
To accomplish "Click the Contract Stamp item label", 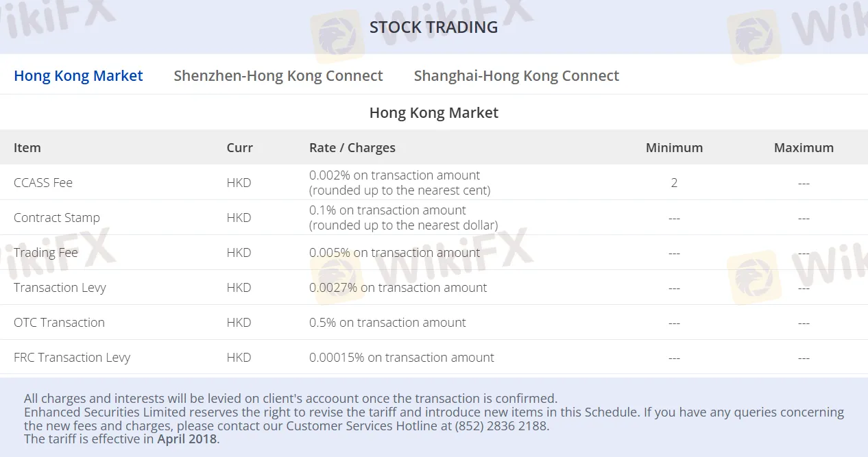I will (57, 217).
